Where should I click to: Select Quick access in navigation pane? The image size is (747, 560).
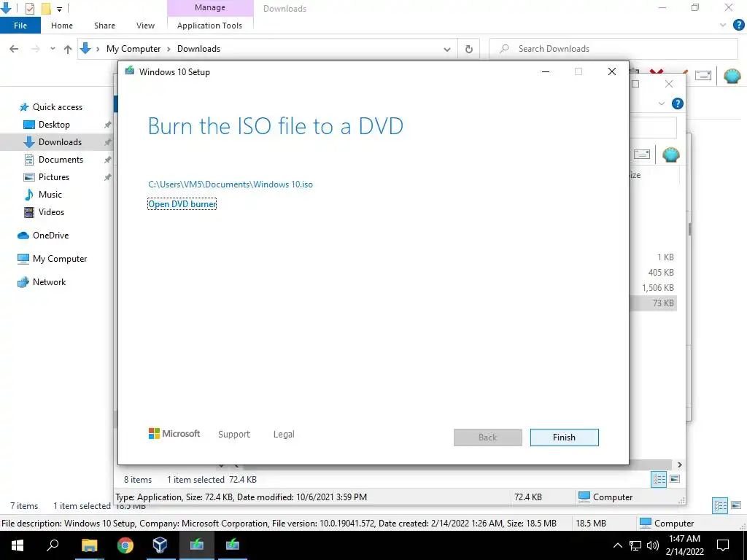[x=57, y=107]
